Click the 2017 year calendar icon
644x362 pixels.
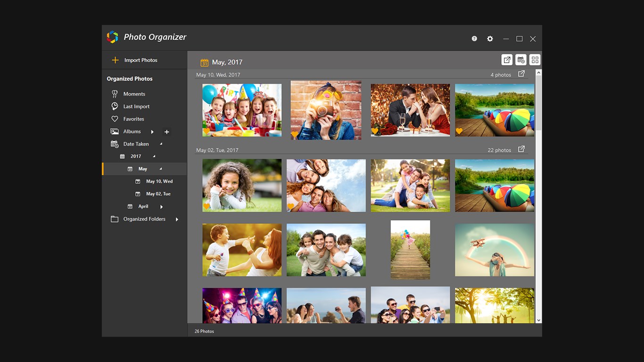click(x=123, y=156)
